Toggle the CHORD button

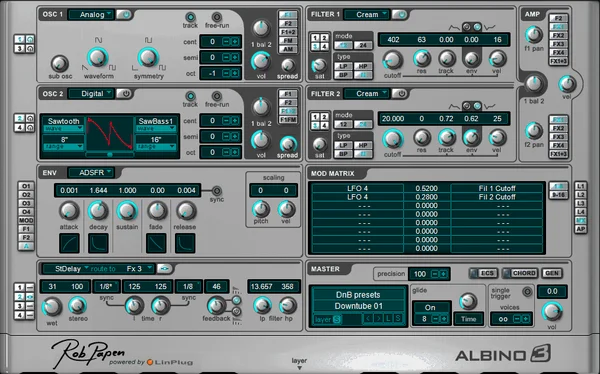pos(520,273)
